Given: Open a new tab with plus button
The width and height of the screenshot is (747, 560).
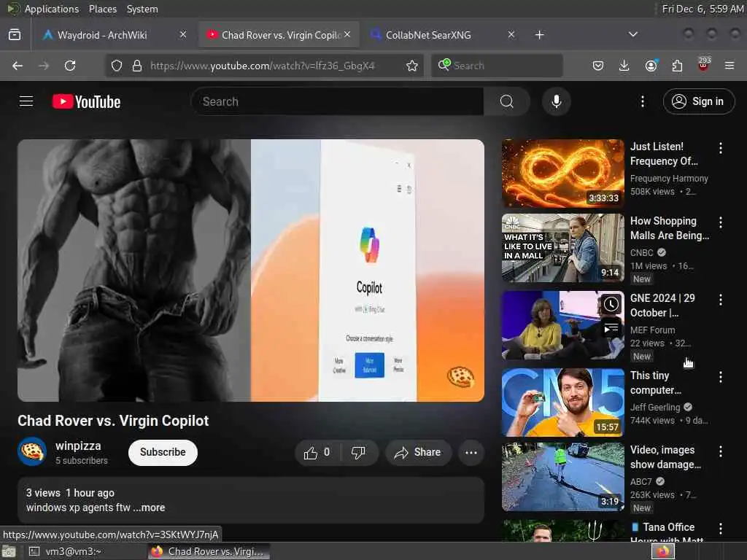Looking at the screenshot, I should tap(539, 35).
